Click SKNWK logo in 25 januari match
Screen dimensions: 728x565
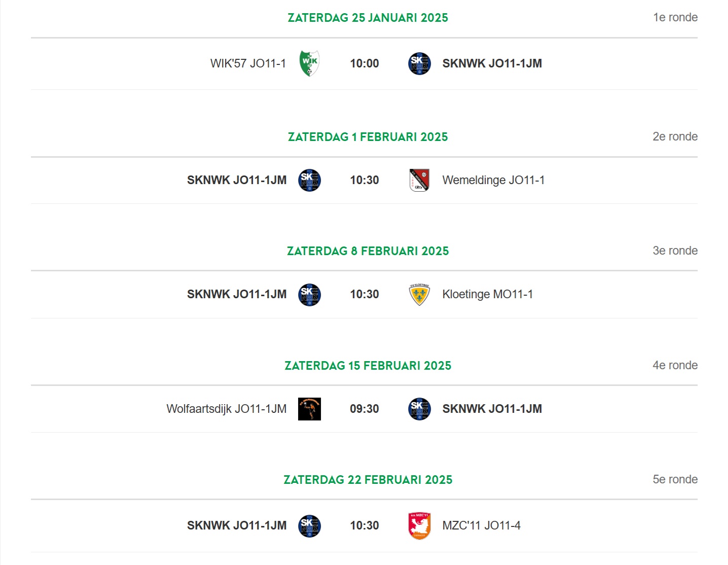419,63
